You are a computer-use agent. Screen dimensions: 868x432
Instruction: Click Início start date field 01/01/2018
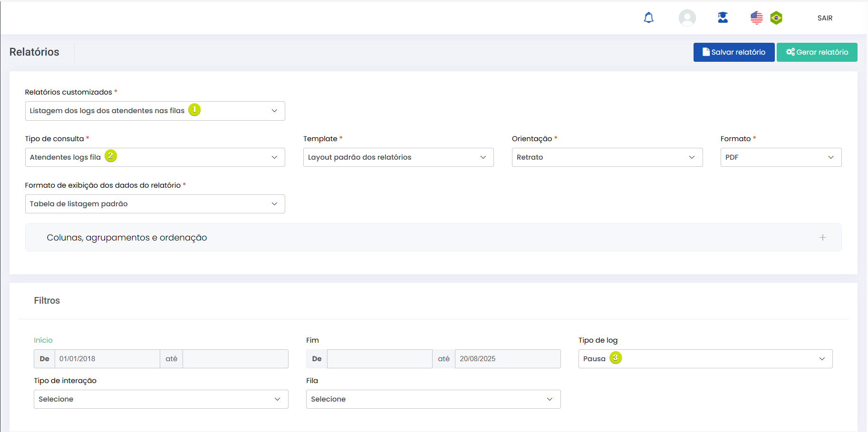pyautogui.click(x=107, y=359)
